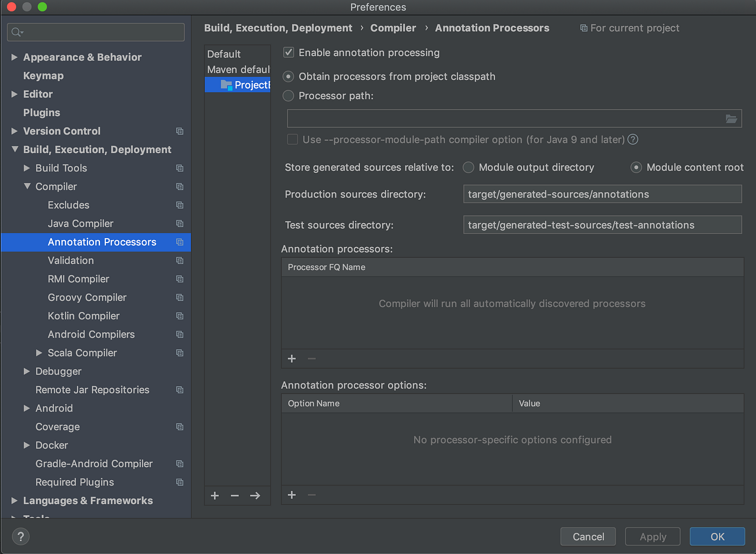This screenshot has width=756, height=554.
Task: Click the Test sources directory field
Action: [x=603, y=225]
